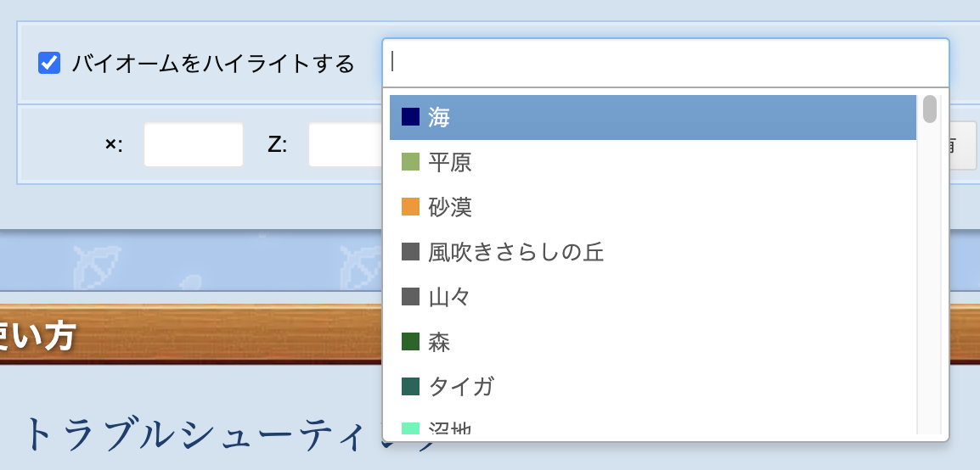Uncheck the バイオームをハイライトする checkbox

[49, 63]
